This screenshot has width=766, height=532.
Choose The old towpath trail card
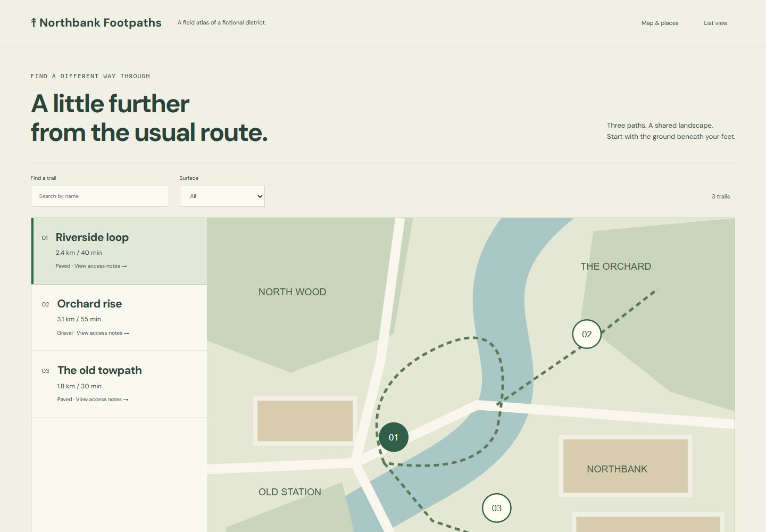(x=119, y=385)
